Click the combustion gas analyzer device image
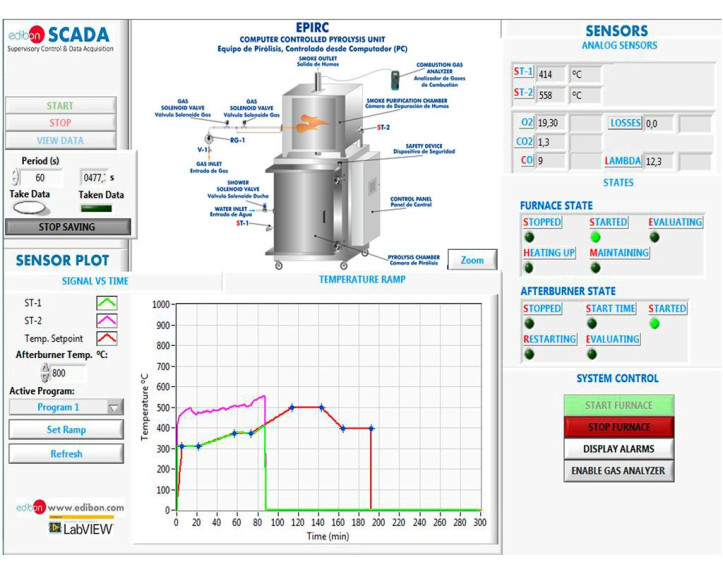Viewport: 723px width, 584px height. point(398,79)
